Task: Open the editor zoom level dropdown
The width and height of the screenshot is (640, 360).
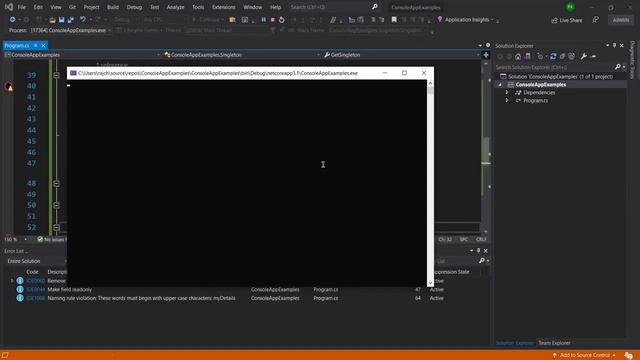Action: 16,240
